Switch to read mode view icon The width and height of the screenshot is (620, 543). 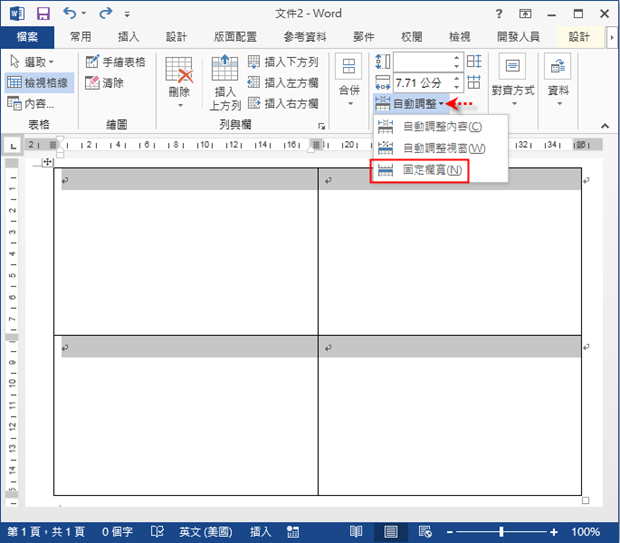click(x=356, y=532)
